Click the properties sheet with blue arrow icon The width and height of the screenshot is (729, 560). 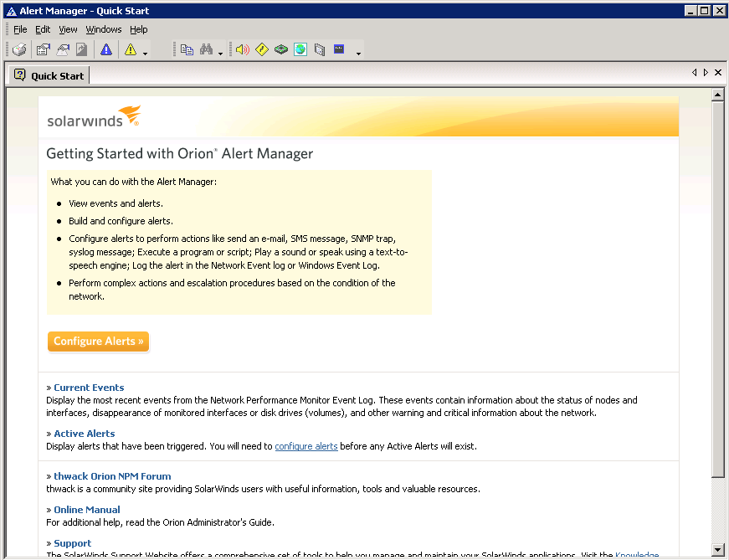[x=44, y=49]
